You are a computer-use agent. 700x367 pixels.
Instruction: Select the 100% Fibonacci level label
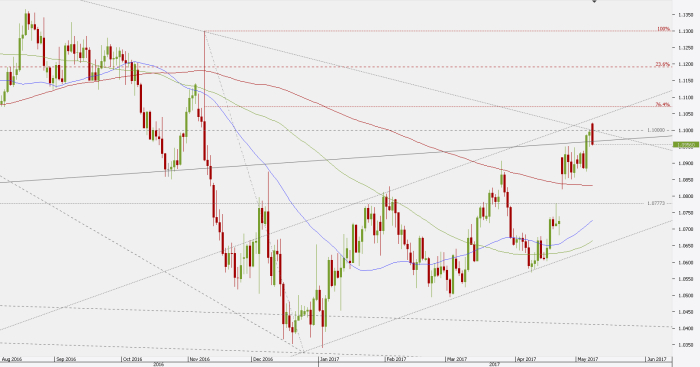point(663,29)
